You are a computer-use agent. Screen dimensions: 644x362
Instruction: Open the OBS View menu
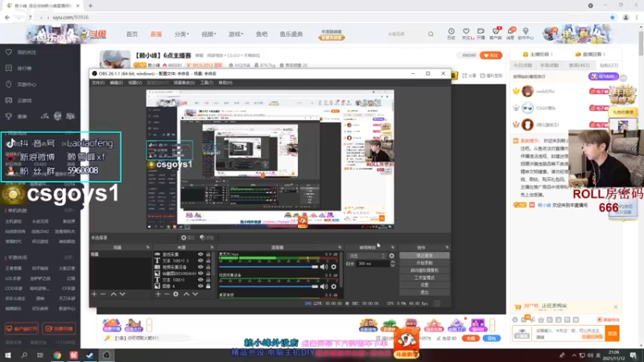(135, 83)
